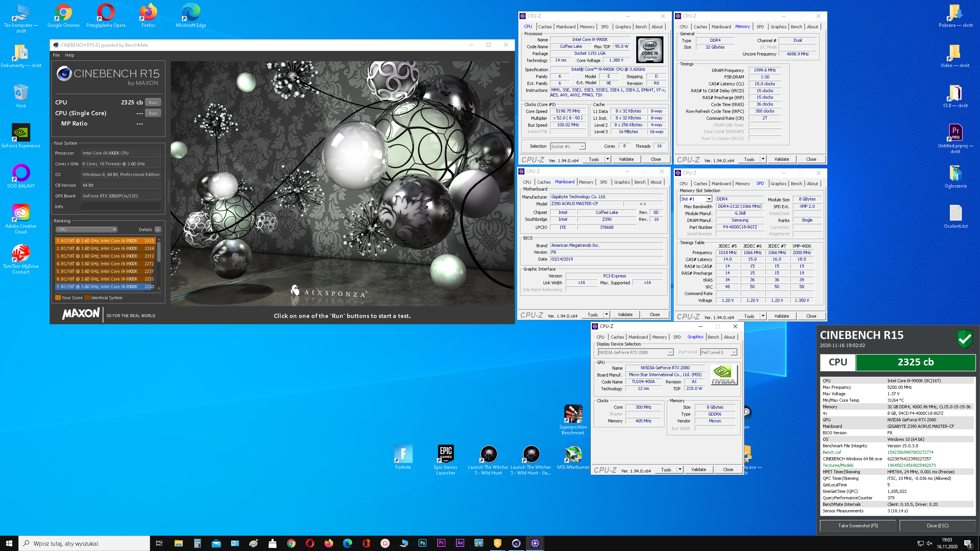This screenshot has width=980, height=551.
Task: Open the Adobe Creative Cloud desktop icon
Action: point(21,219)
